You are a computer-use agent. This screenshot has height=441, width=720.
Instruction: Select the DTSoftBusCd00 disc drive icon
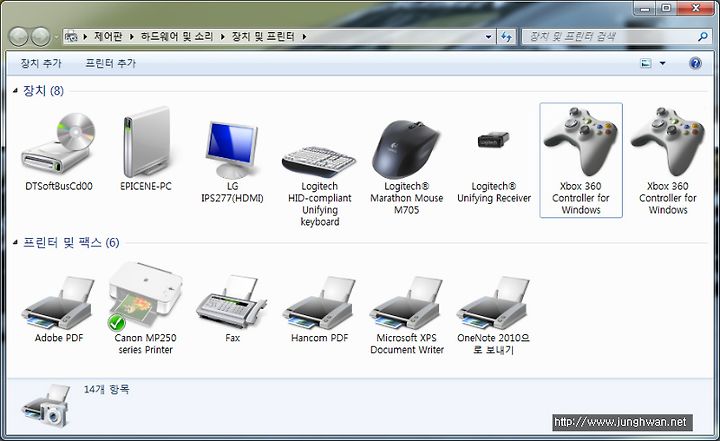tap(58, 143)
